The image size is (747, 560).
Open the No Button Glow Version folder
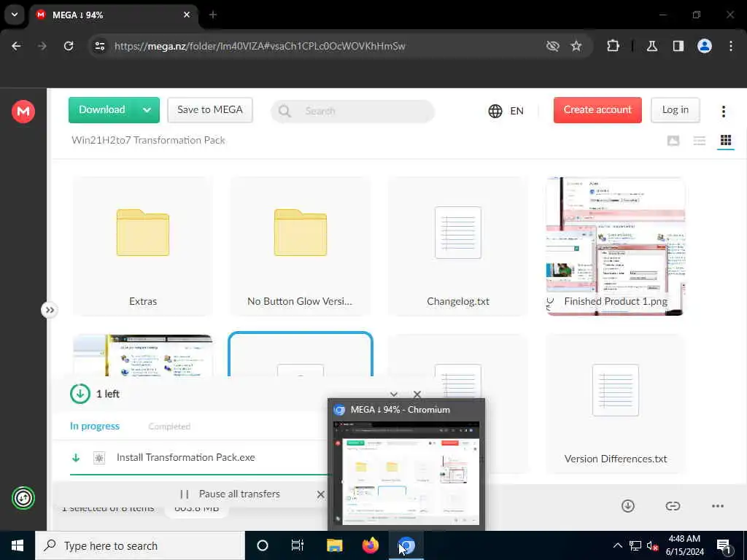point(300,246)
